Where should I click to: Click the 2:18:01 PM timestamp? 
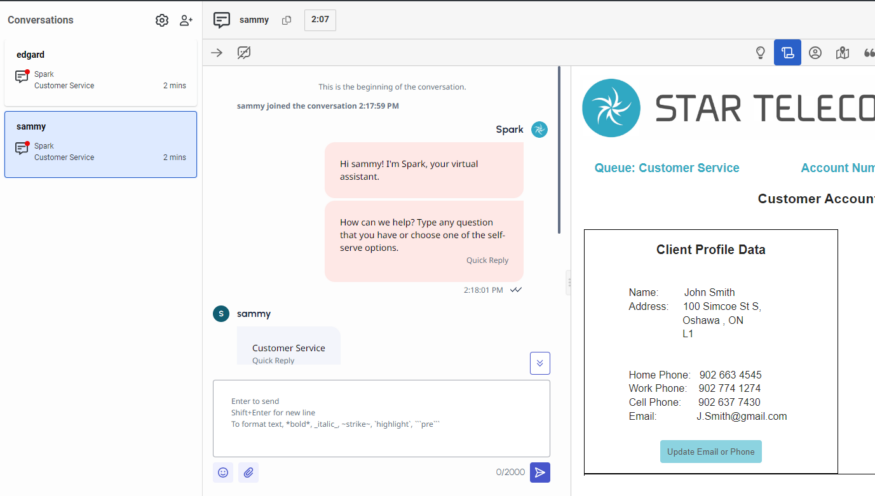483,290
